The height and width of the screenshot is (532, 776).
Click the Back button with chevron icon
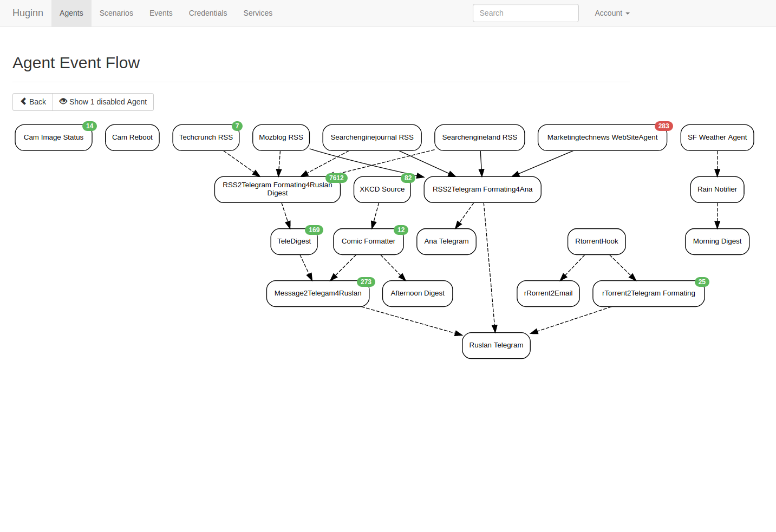[x=33, y=102]
